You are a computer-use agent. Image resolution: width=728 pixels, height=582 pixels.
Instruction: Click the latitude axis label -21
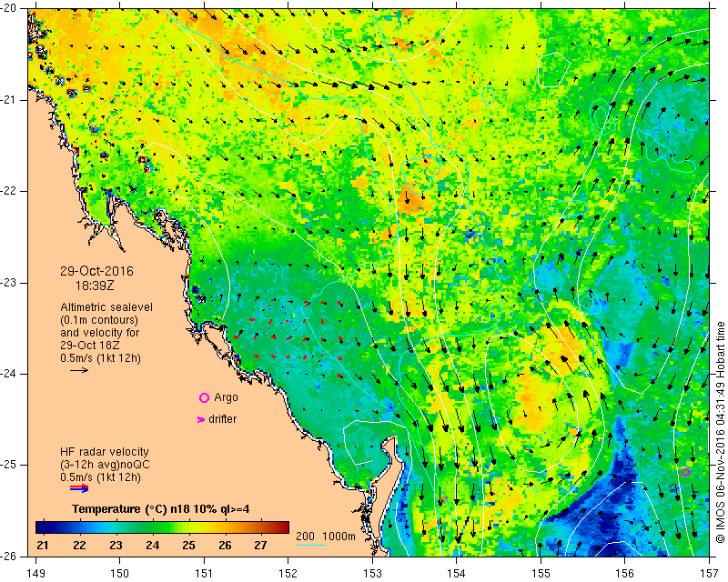point(10,100)
